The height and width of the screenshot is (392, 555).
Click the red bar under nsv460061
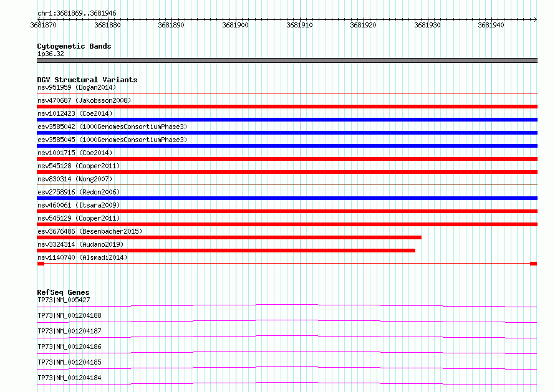coord(287,211)
